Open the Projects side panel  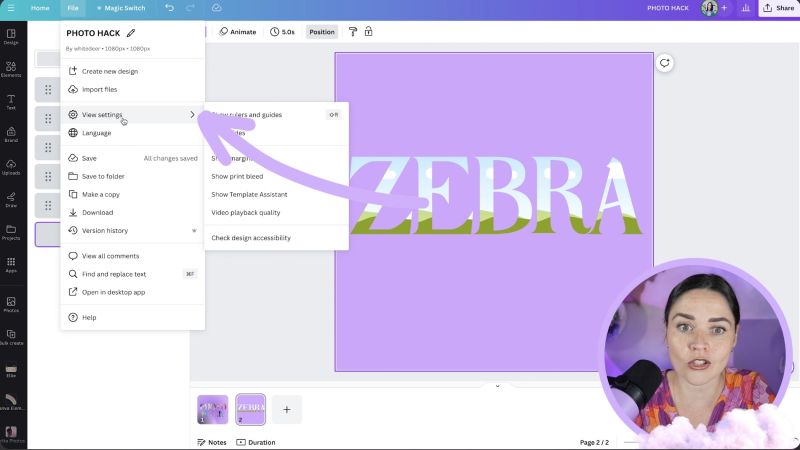click(11, 233)
